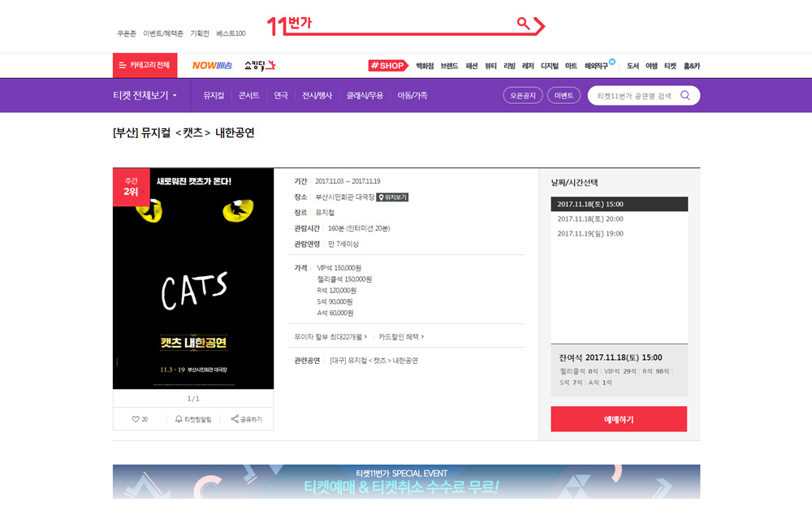Screen dimensions: 812x528
Task: Expand 무이자 할부 최대22개월 details
Action: point(330,337)
